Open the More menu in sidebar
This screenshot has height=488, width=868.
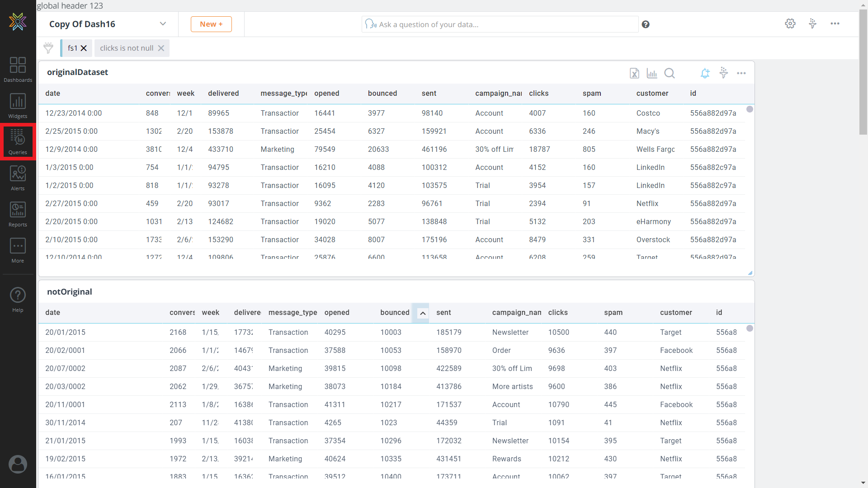pos(18,250)
